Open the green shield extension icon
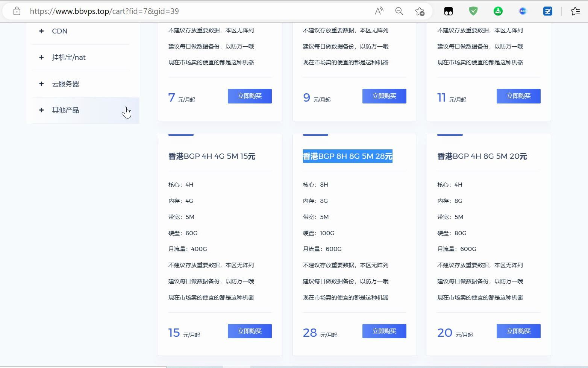The image size is (588, 368). tap(473, 11)
